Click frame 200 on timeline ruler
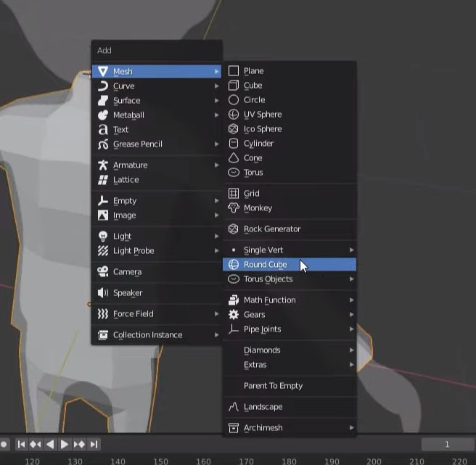Image resolution: width=476 pixels, height=465 pixels. pos(374,461)
